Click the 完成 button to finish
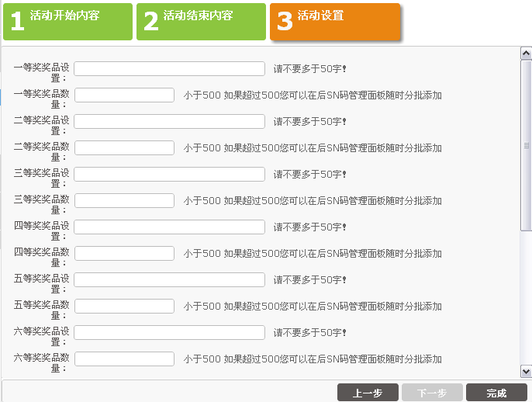532x402 pixels. (496, 393)
